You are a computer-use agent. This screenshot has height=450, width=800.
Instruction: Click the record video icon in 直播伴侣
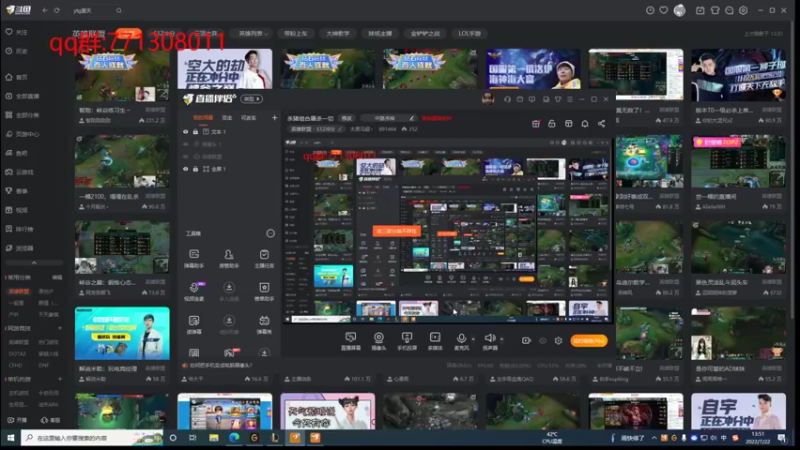point(526,340)
